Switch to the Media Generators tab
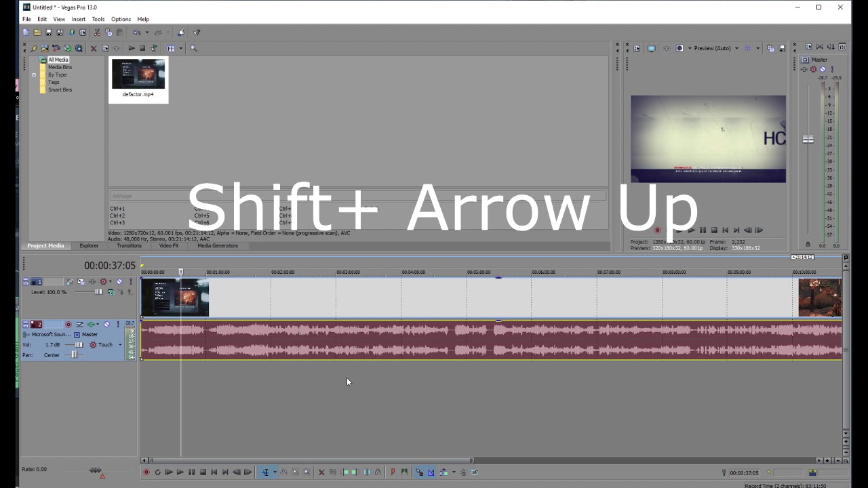Image resolution: width=868 pixels, height=488 pixels. point(218,245)
